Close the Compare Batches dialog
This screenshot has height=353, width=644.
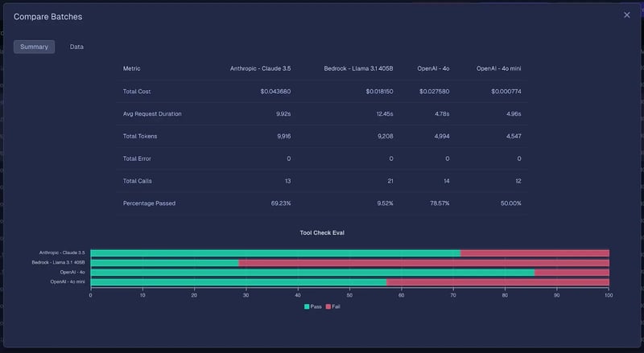point(627,15)
